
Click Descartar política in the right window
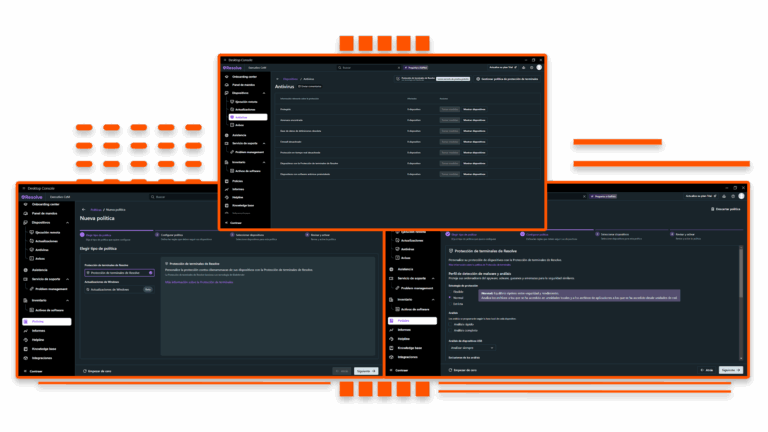click(x=726, y=209)
